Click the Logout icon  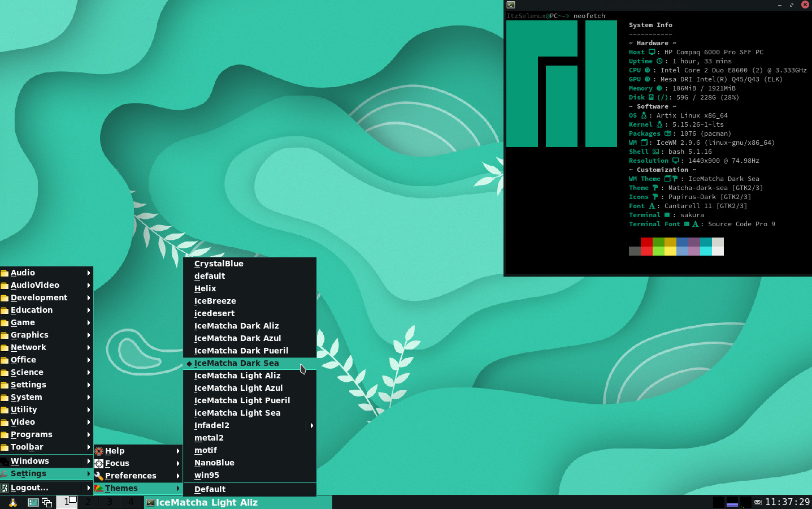5,488
